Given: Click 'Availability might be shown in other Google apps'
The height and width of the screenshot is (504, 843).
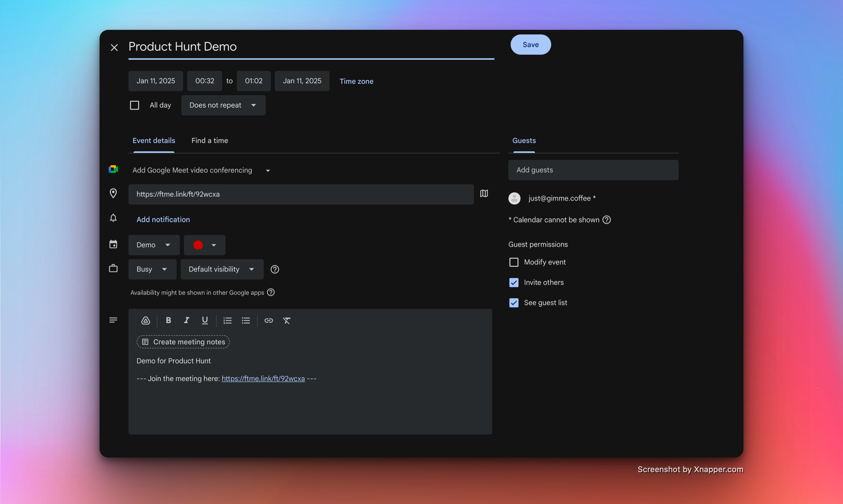Looking at the screenshot, I should point(197,293).
